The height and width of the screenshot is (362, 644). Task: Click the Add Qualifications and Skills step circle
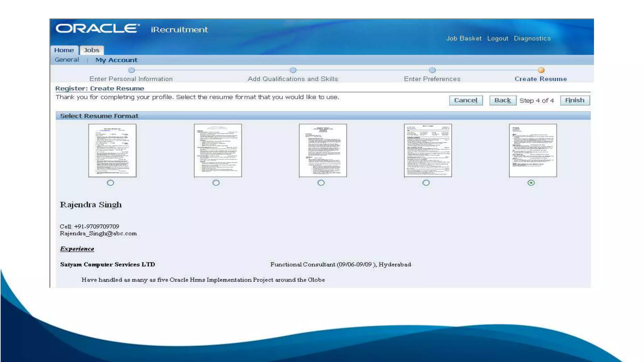[293, 70]
